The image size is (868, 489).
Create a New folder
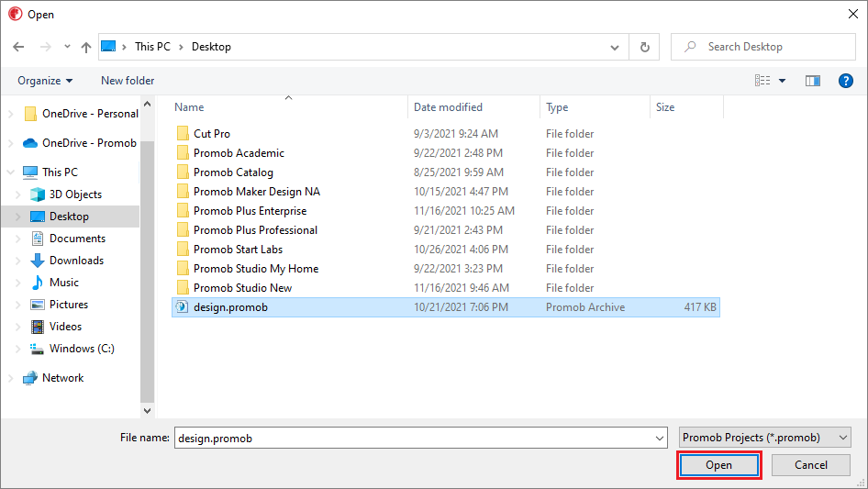(128, 81)
